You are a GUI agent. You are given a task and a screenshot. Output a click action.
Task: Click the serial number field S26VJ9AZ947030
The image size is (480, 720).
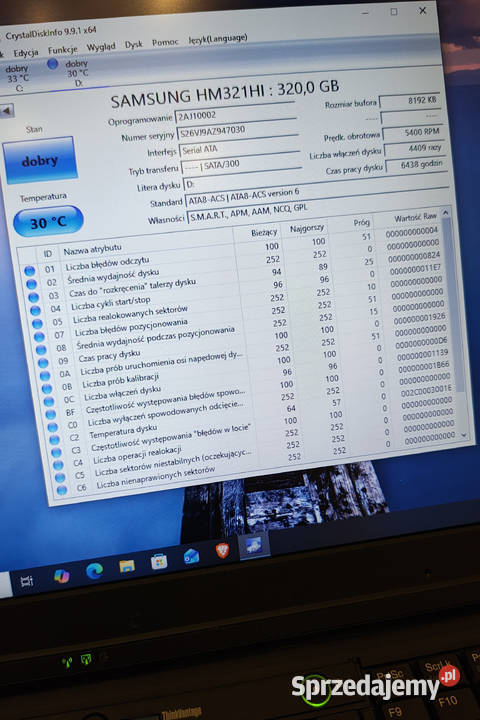(237, 129)
